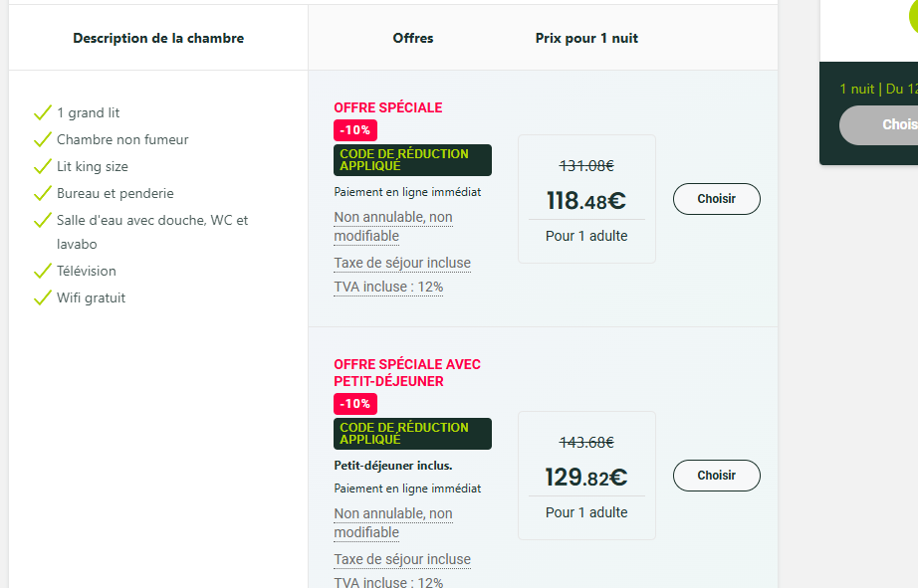The image size is (918, 588).
Task: Click the checkmark icon next to "Bureau et penderie"
Action: 42,193
